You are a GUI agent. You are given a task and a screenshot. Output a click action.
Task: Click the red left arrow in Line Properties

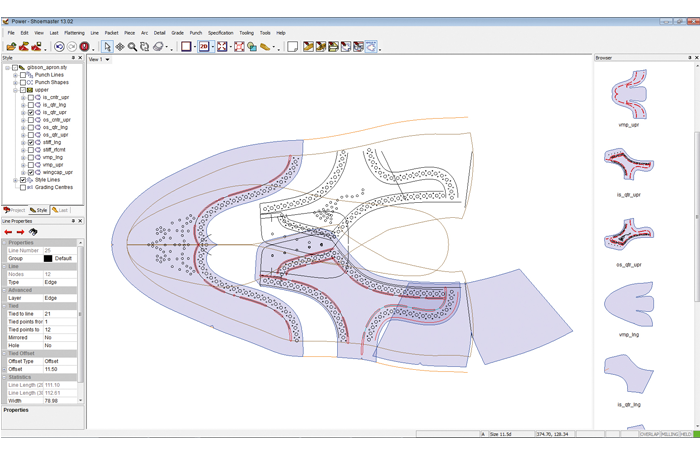pyautogui.click(x=9, y=232)
